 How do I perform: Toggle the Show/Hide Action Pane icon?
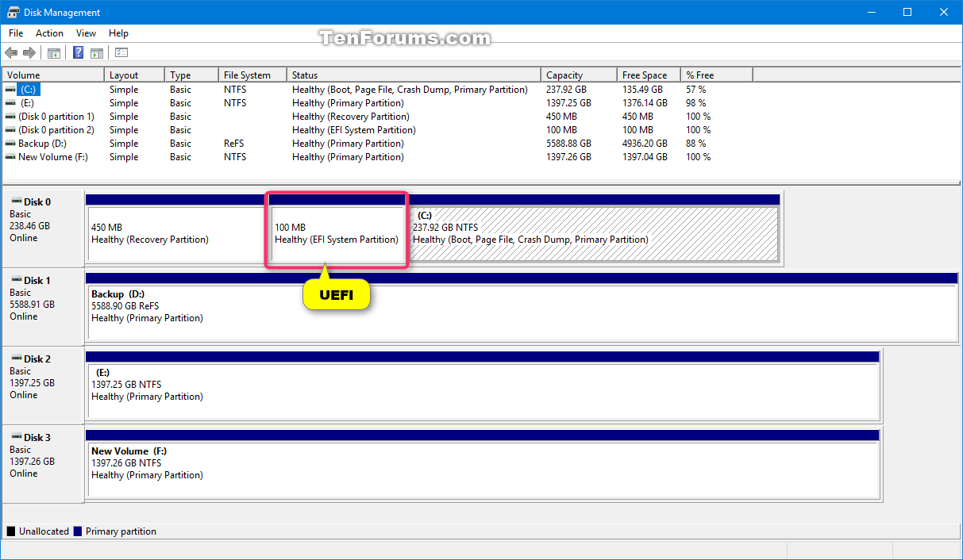pyautogui.click(x=96, y=52)
